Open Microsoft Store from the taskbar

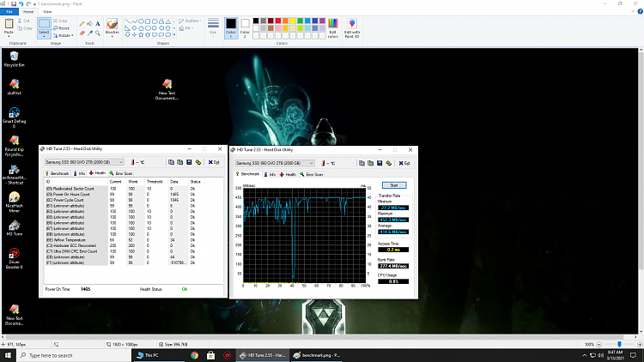210,355
